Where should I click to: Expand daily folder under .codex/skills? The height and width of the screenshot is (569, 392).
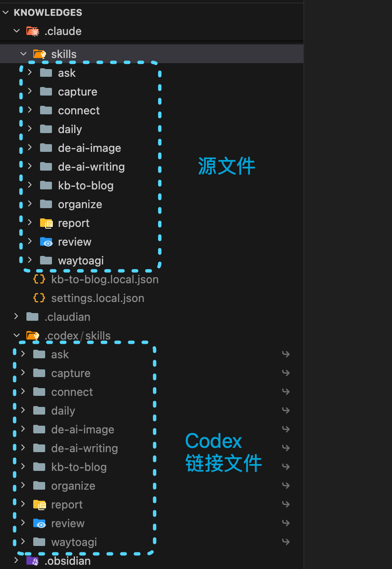[23, 411]
